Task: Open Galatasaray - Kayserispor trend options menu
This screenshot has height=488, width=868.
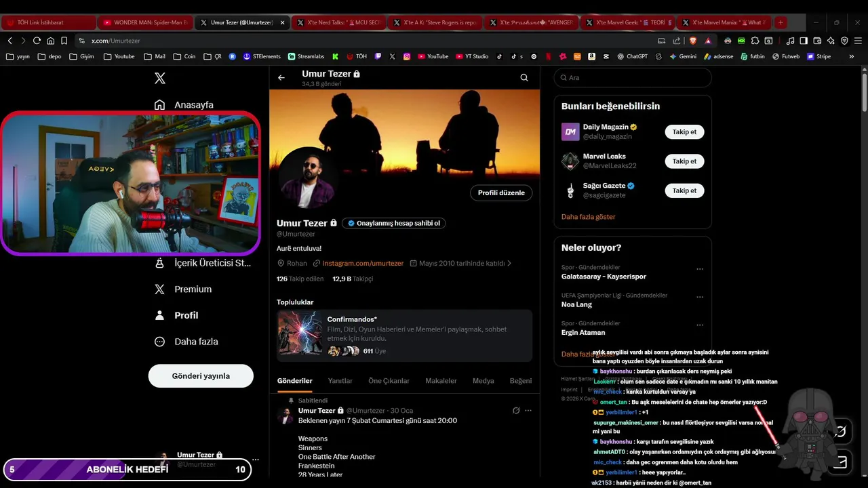Action: tap(700, 269)
